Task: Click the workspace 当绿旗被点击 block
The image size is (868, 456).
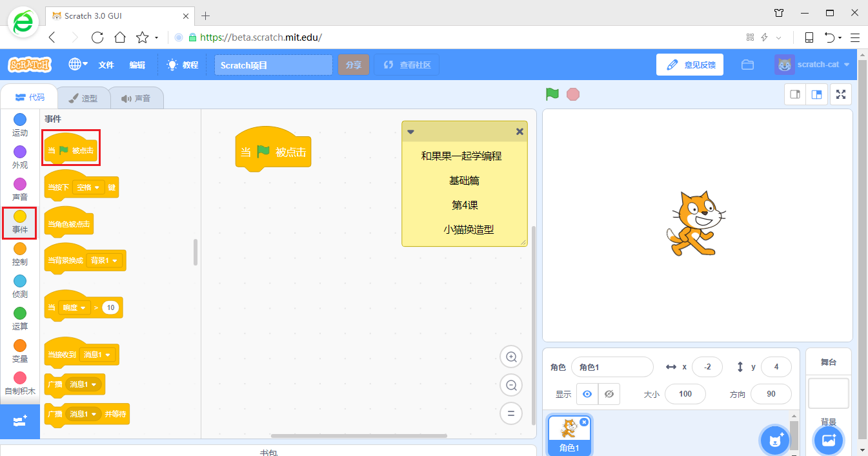Action: coord(273,150)
